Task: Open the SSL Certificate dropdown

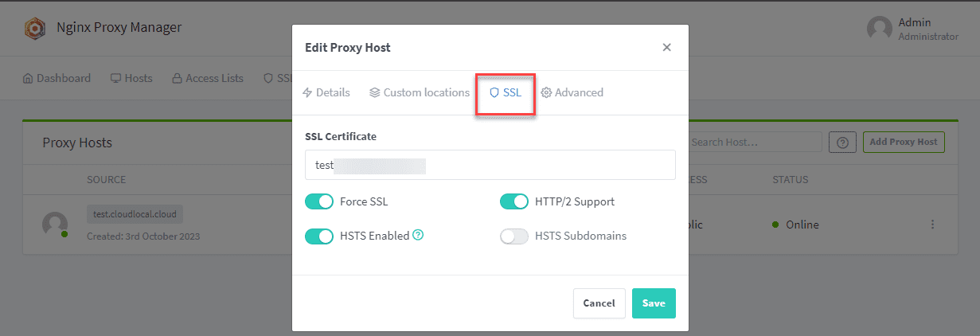Action: pyautogui.click(x=490, y=166)
